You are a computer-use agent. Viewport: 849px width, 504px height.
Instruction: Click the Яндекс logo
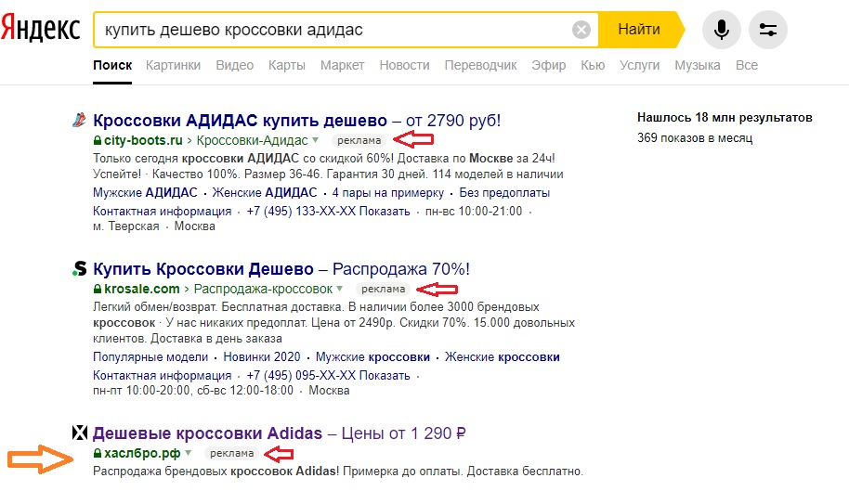click(x=41, y=29)
